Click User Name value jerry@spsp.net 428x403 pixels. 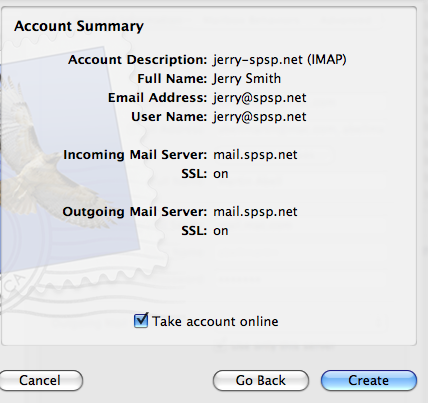point(260,117)
